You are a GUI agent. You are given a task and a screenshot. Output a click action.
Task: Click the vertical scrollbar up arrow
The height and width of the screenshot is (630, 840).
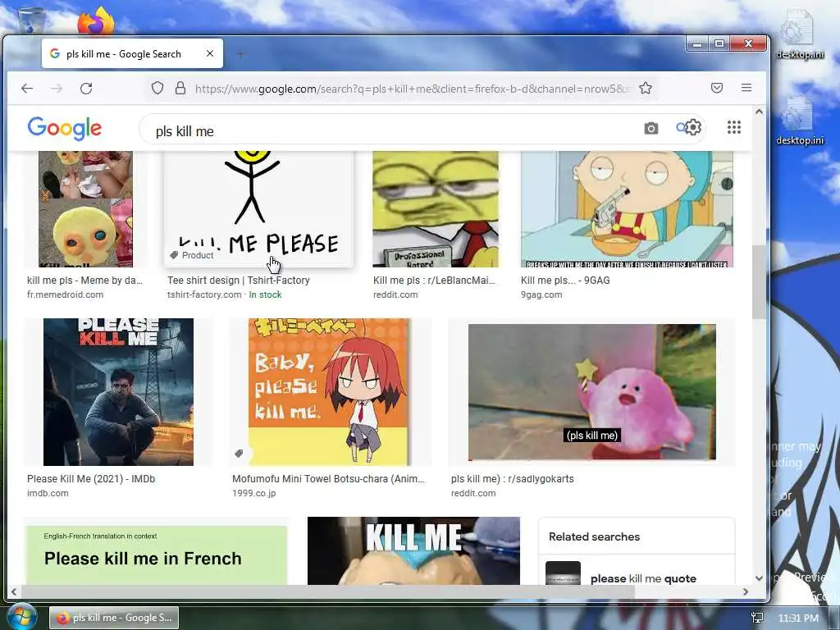click(759, 112)
